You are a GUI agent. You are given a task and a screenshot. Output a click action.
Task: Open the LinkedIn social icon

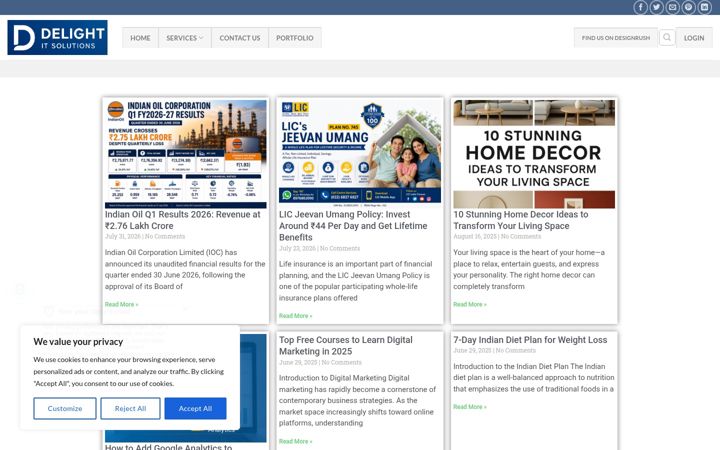pos(704,7)
